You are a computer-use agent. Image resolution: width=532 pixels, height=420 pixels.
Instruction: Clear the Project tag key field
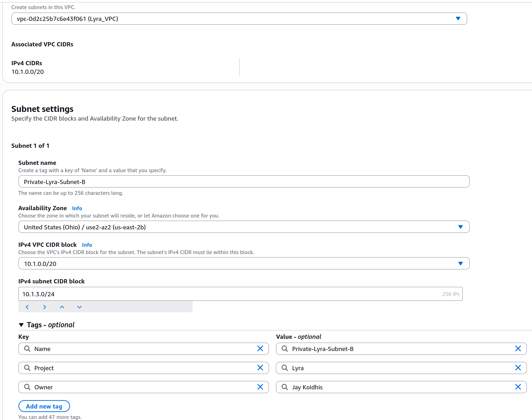[260, 368]
